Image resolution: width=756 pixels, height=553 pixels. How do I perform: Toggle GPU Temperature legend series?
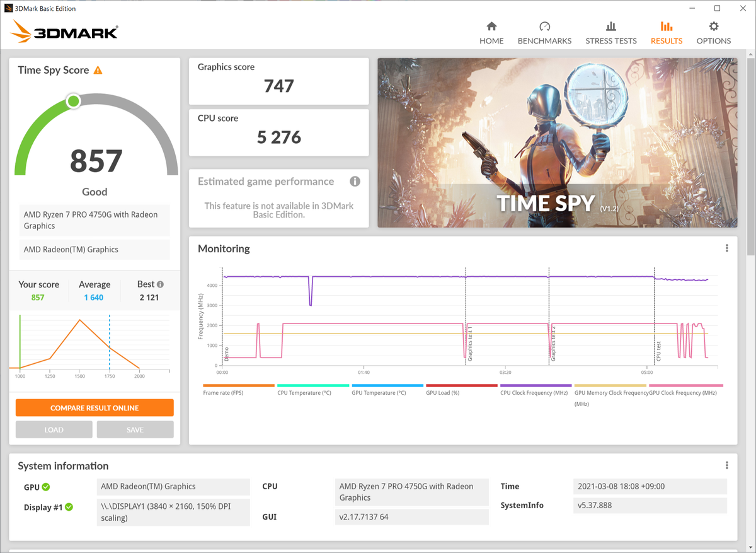tap(387, 390)
